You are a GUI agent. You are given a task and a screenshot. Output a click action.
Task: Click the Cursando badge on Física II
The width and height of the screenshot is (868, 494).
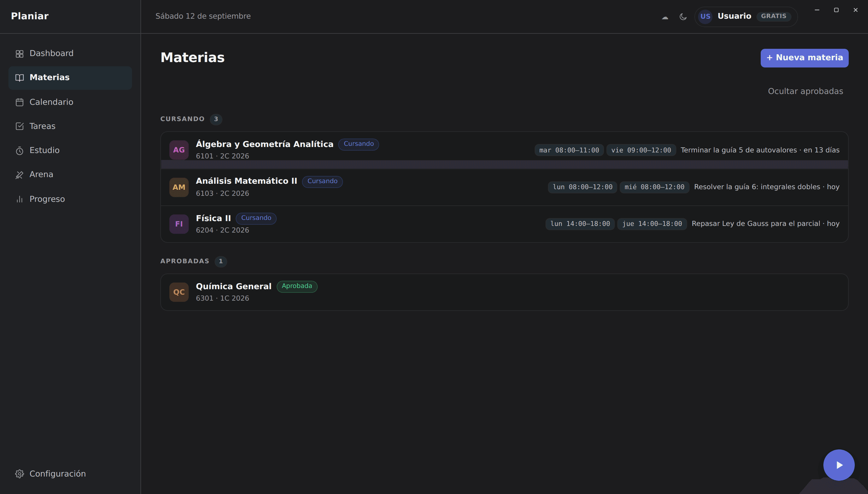point(256,218)
